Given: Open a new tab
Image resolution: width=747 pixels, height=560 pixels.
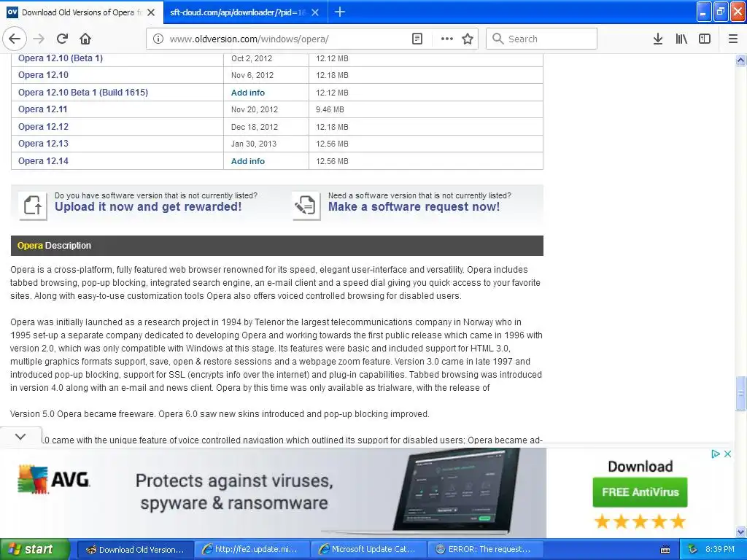Looking at the screenshot, I should 340,12.
